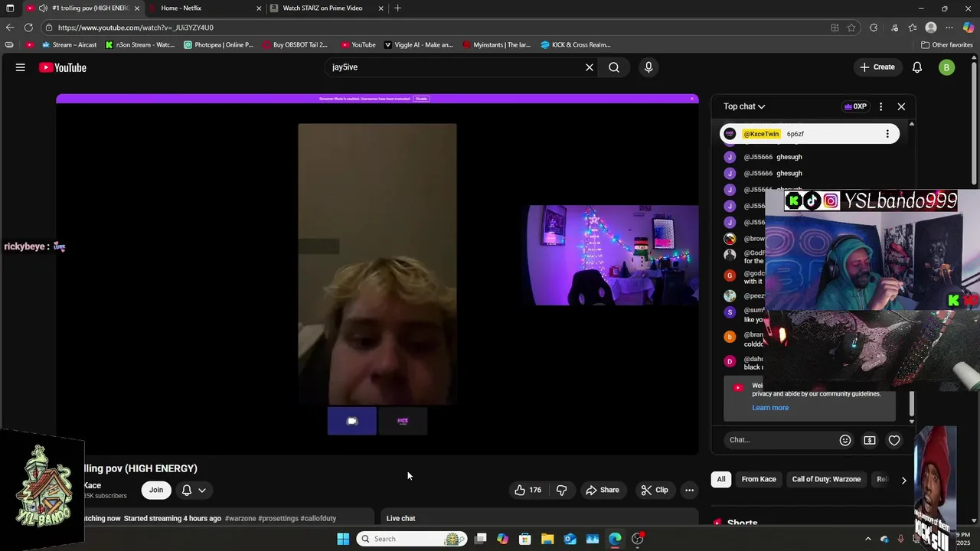This screenshot has height=551, width=980.
Task: Open the emoji picker in chat
Action: pyautogui.click(x=845, y=440)
